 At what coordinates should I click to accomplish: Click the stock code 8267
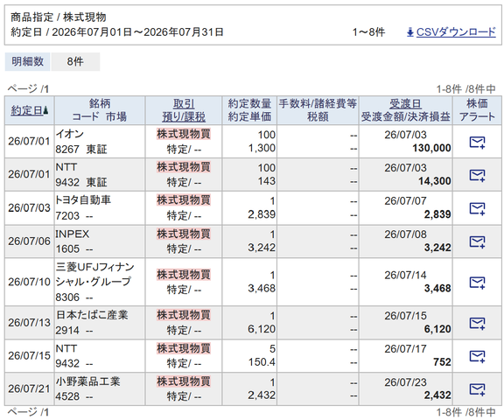(67, 150)
